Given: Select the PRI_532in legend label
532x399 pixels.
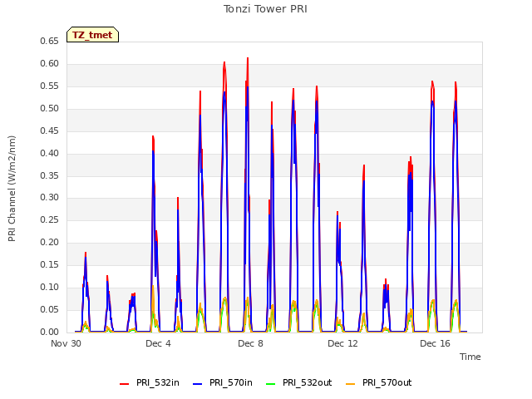Looking at the screenshot, I should tap(158, 382).
